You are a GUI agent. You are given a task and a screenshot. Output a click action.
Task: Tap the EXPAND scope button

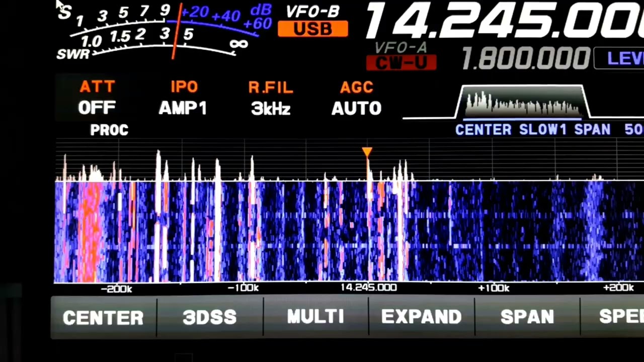click(x=421, y=317)
